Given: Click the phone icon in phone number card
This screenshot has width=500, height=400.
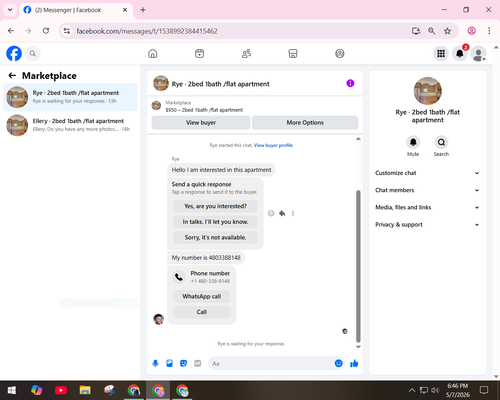Looking at the screenshot, I should pos(179,277).
